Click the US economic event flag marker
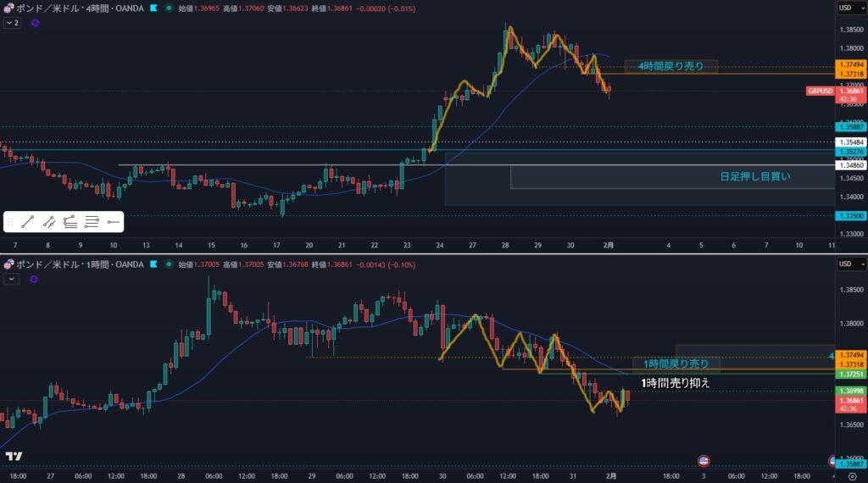The height and width of the screenshot is (483, 868). click(703, 460)
